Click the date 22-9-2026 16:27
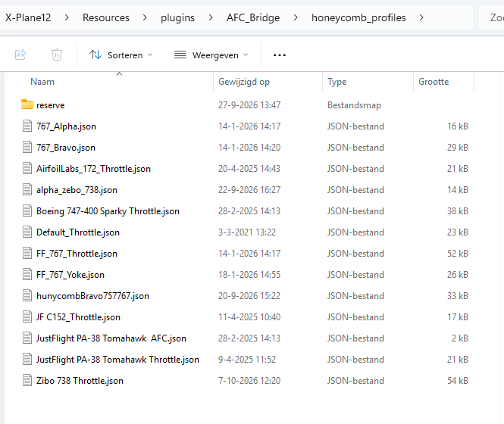 [x=249, y=190]
